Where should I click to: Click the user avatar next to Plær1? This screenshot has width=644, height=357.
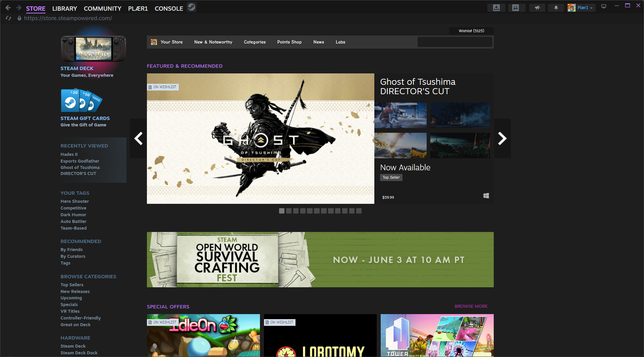click(x=571, y=8)
